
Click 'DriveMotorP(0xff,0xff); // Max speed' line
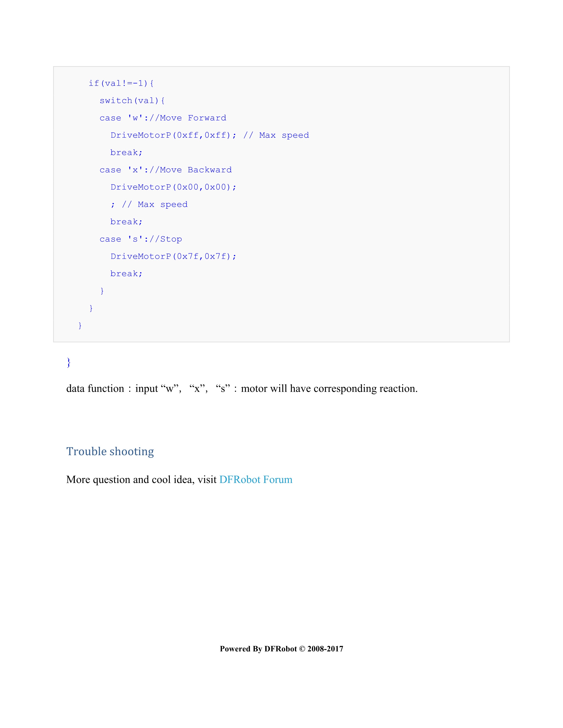210,135
